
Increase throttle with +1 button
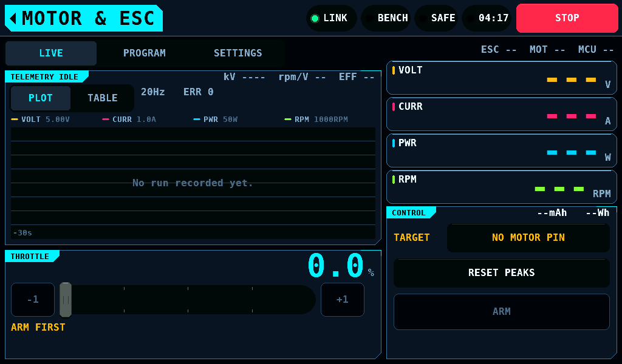(343, 300)
